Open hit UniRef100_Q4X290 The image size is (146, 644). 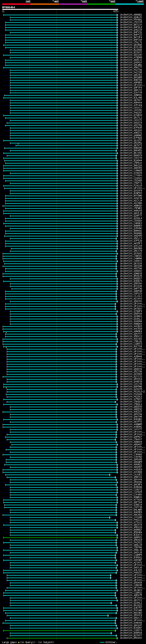tap(131, 55)
